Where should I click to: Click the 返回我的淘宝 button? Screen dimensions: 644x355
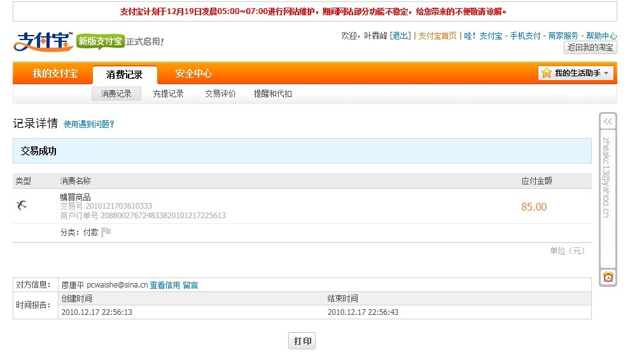[x=590, y=47]
